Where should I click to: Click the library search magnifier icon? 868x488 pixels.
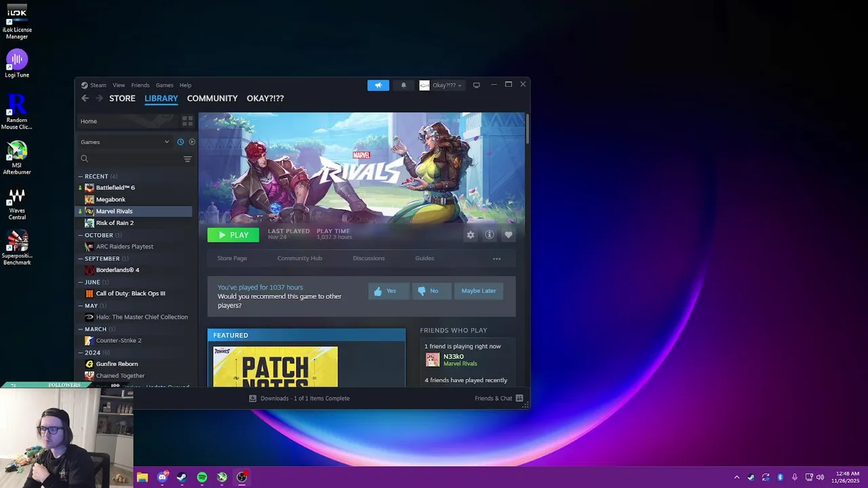click(x=84, y=159)
